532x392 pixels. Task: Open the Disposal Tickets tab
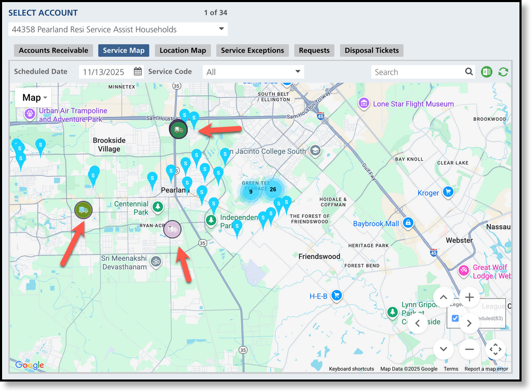[x=372, y=50]
